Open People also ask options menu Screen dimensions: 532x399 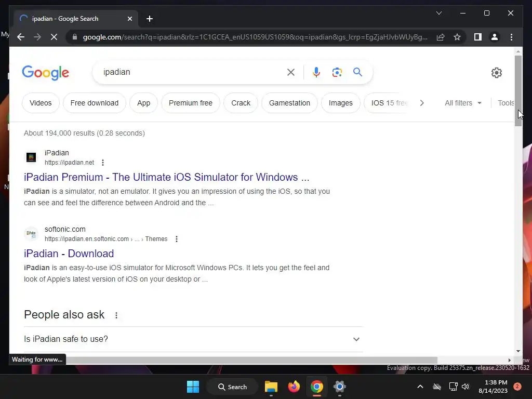point(116,315)
